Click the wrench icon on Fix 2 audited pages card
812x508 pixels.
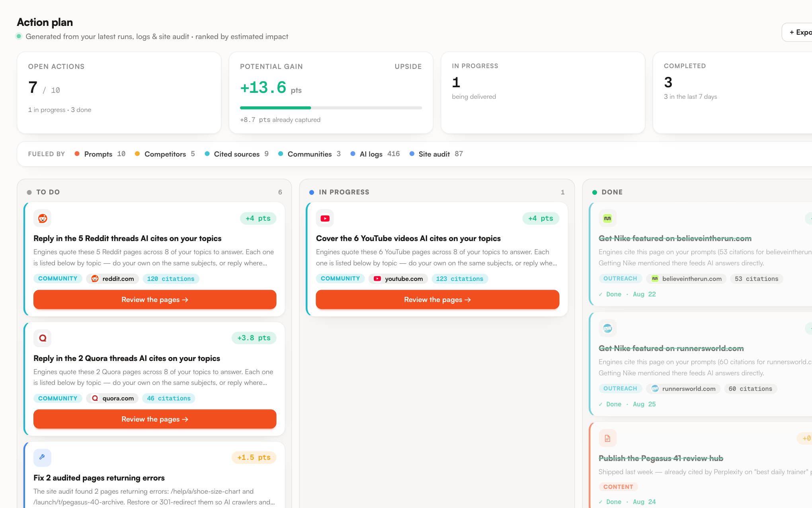point(43,457)
